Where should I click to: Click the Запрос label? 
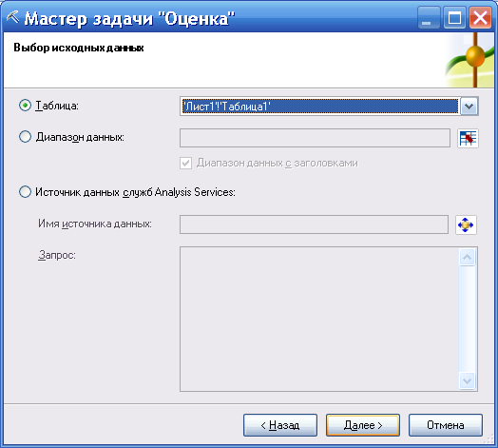click(57, 255)
